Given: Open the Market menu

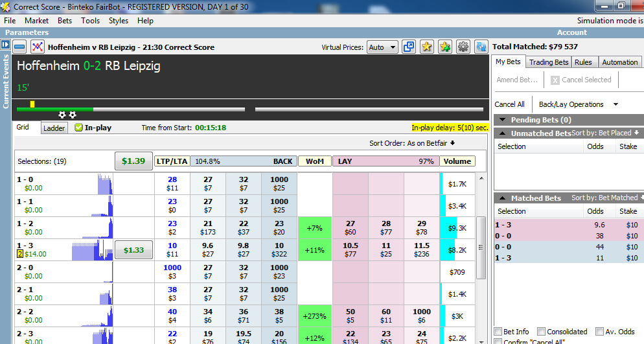Looking at the screenshot, I should [36, 21].
